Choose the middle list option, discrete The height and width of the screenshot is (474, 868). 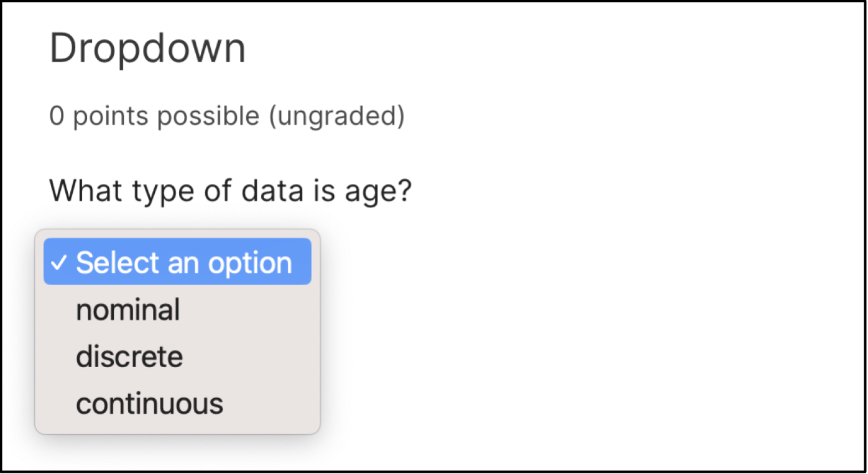click(129, 357)
